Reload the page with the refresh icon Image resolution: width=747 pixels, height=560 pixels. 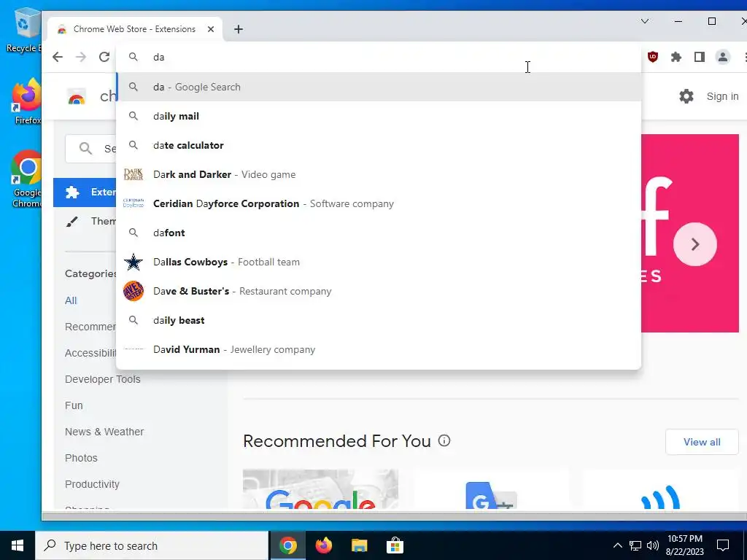[104, 57]
